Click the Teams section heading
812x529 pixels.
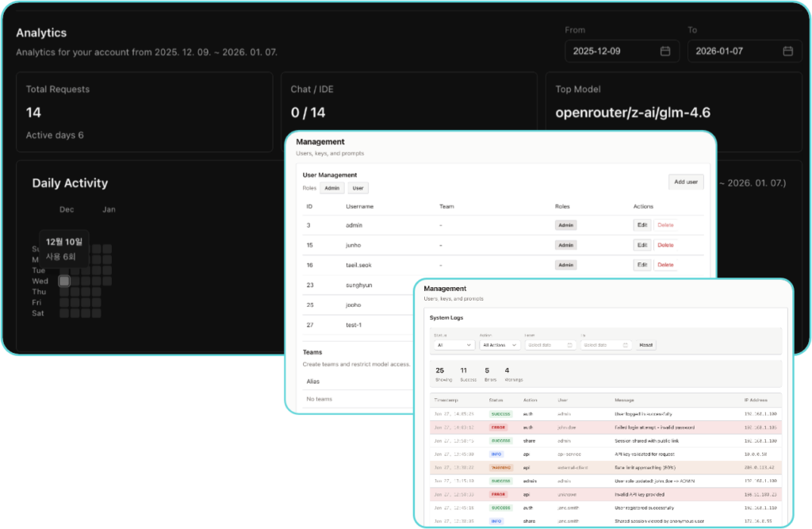click(x=312, y=352)
